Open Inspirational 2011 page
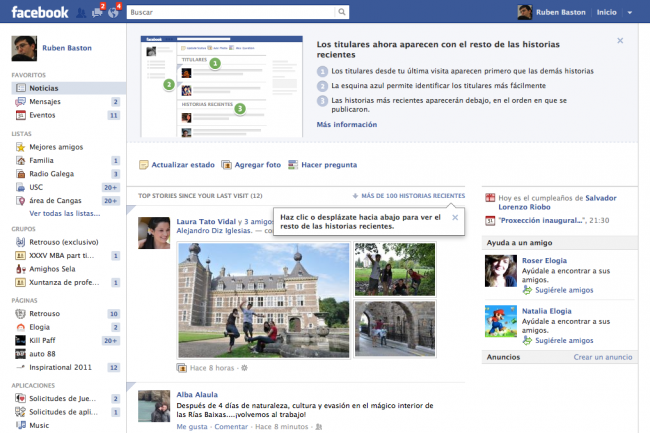This screenshot has height=433, width=650. 60,367
